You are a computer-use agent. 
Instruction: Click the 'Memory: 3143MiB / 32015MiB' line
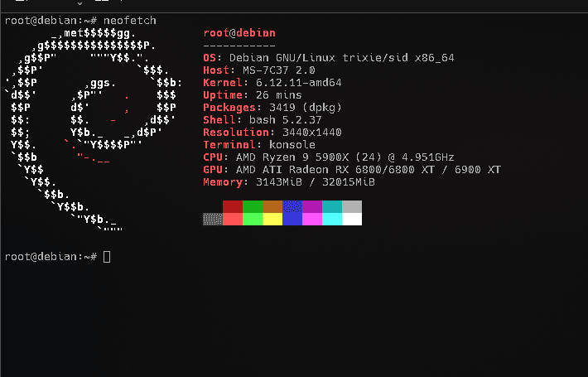[289, 182]
